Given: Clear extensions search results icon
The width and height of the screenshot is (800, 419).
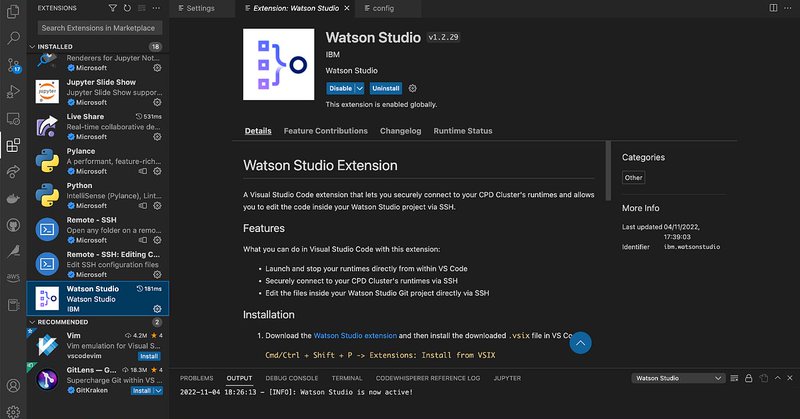Looking at the screenshot, I should point(142,8).
